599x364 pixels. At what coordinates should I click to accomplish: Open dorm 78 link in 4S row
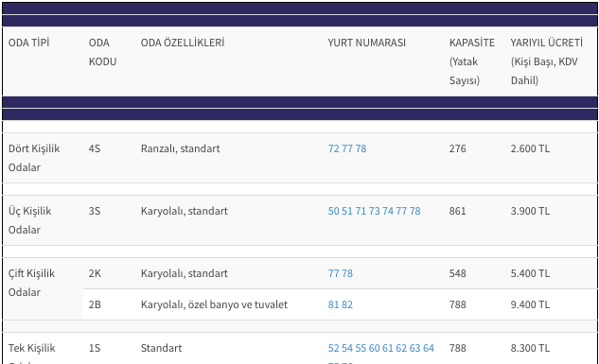coord(361,148)
